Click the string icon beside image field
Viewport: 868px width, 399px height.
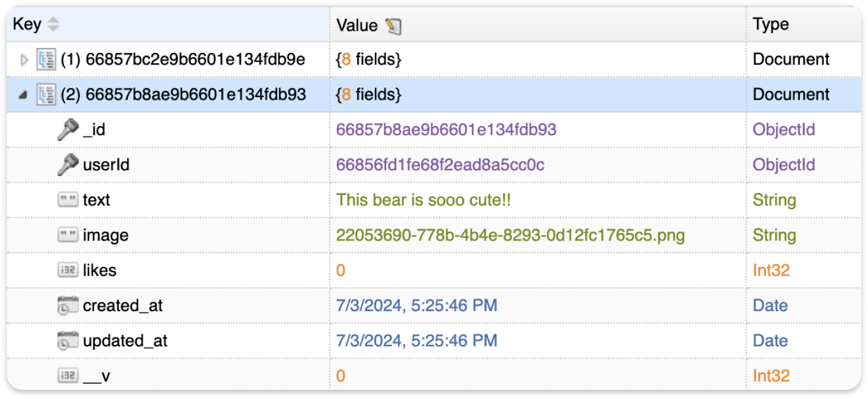click(68, 235)
